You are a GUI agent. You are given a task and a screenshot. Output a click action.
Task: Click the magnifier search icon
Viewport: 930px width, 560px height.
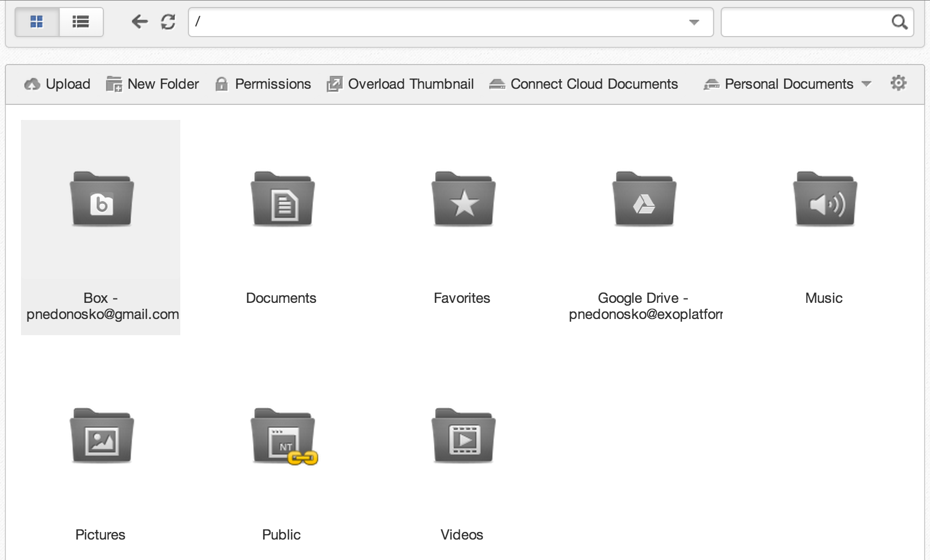899,22
